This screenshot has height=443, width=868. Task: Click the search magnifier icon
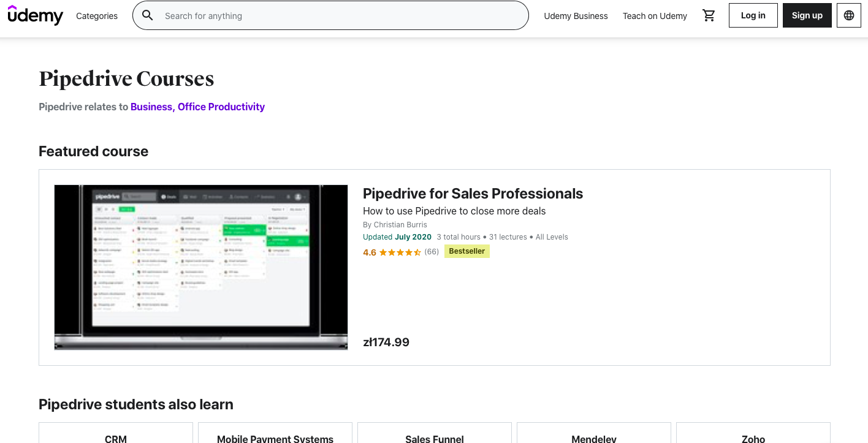point(148,15)
